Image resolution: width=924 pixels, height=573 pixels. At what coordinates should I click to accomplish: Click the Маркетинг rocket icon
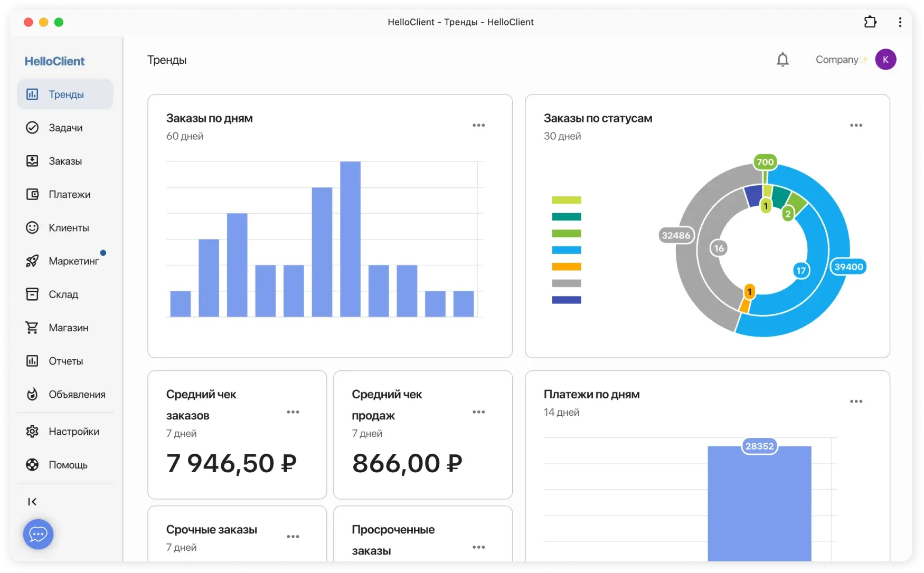coord(32,261)
